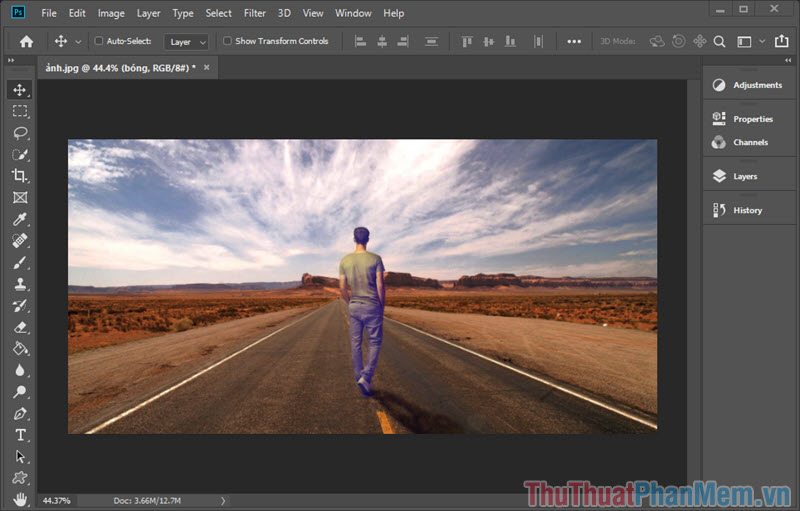Click the Share image icon
The height and width of the screenshot is (511, 800).
coord(782,41)
